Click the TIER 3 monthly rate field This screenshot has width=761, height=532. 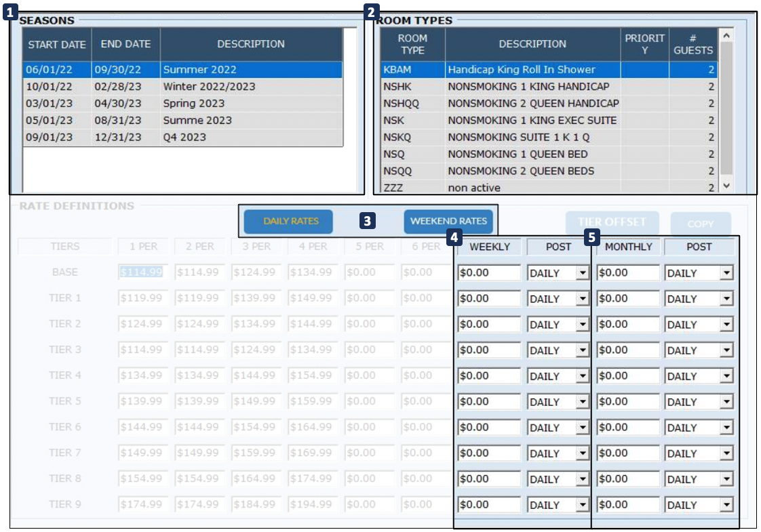[x=628, y=350]
